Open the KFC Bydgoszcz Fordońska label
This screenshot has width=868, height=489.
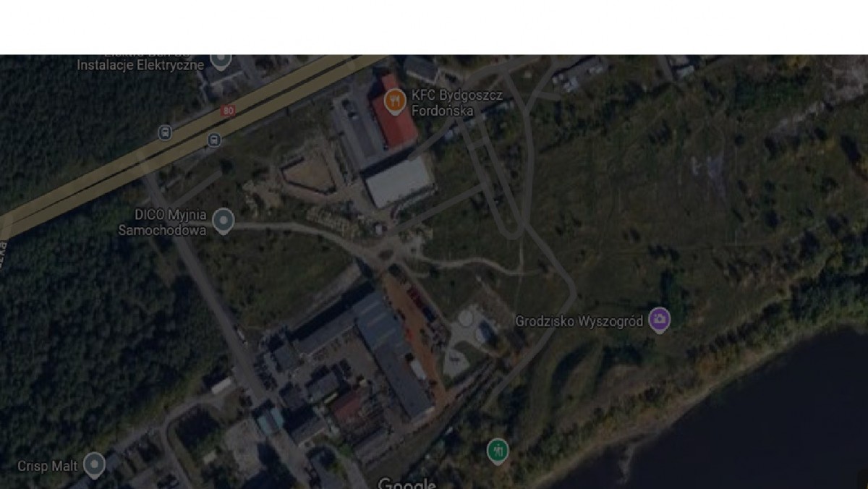tap(442, 103)
